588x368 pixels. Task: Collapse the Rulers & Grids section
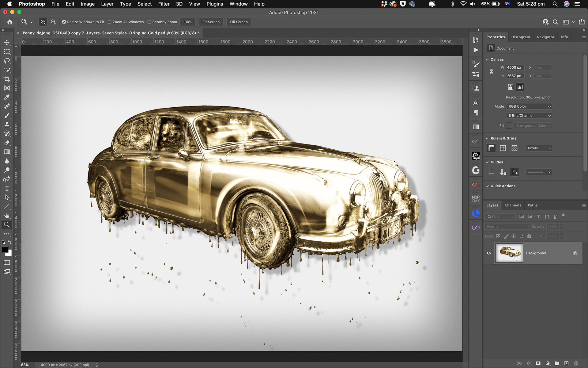pos(487,138)
